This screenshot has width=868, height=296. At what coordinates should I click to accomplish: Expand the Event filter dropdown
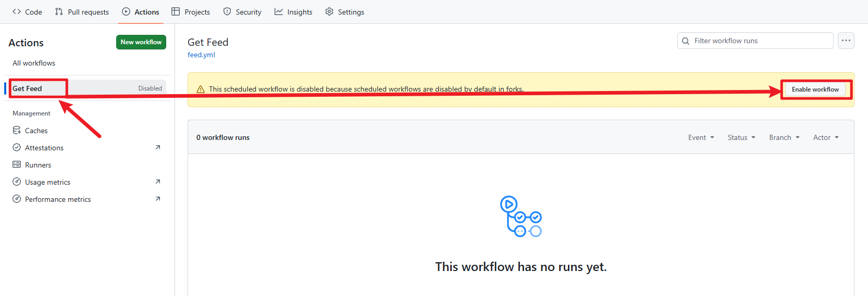coord(701,137)
